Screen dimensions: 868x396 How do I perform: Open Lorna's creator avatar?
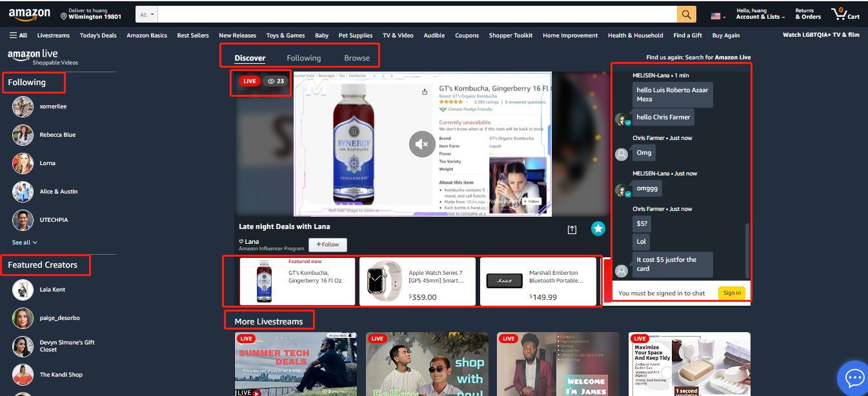23,163
